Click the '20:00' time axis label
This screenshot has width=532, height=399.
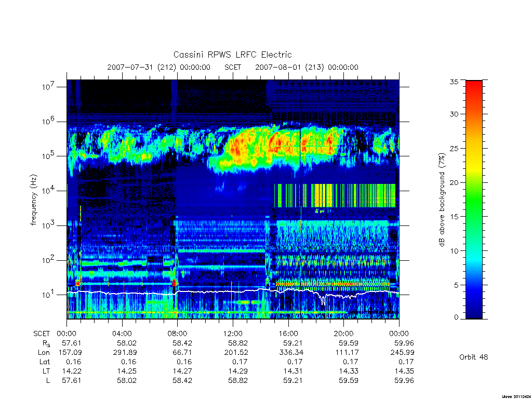tap(344, 334)
